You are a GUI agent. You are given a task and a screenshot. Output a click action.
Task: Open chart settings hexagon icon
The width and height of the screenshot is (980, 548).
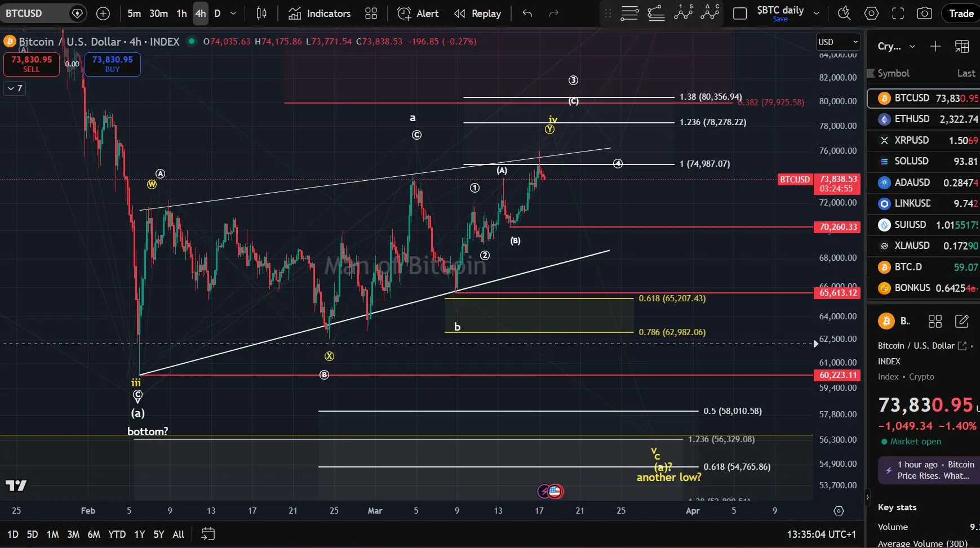pyautogui.click(x=871, y=13)
